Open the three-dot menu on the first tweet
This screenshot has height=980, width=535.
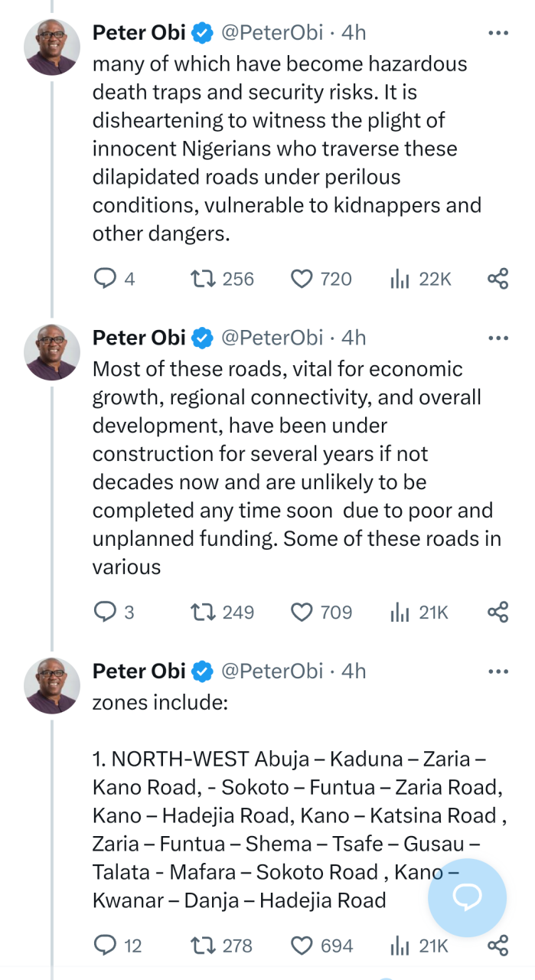tap(497, 32)
